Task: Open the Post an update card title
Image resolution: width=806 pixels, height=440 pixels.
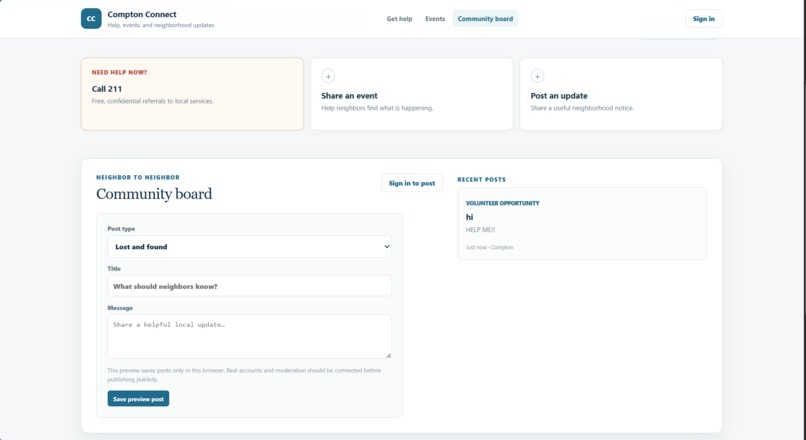Action: coord(559,96)
